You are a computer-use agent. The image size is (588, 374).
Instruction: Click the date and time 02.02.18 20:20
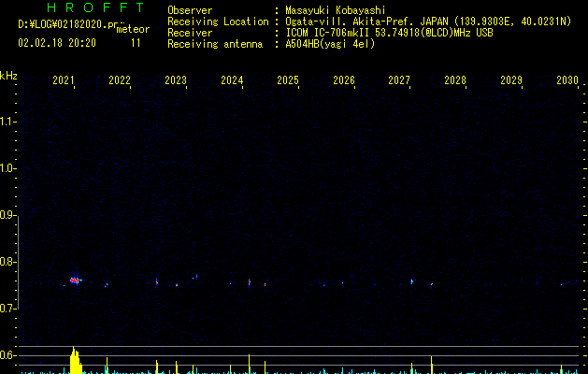pos(57,43)
